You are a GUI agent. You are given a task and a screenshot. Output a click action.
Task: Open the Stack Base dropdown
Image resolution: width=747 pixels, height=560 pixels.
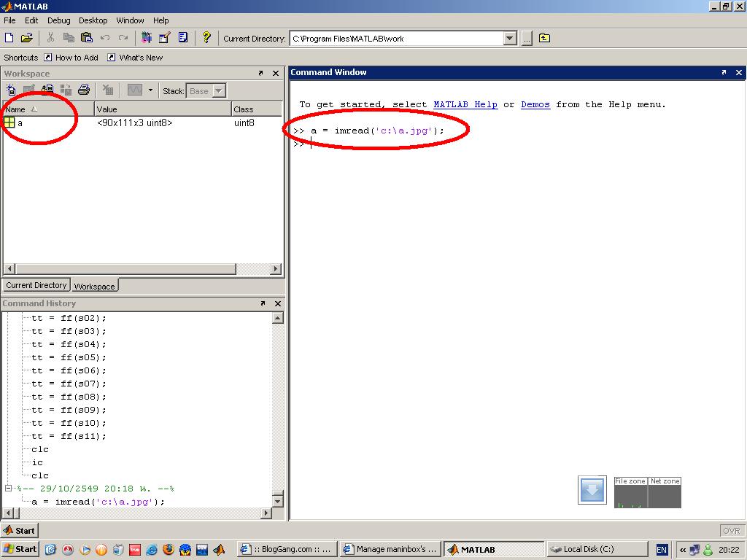tap(219, 90)
